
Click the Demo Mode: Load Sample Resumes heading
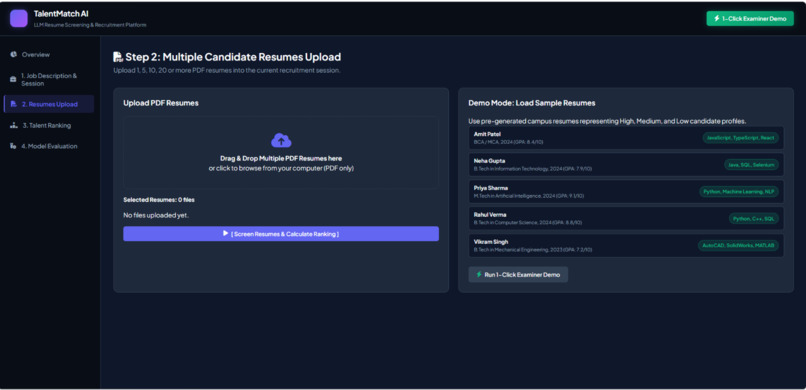[532, 103]
